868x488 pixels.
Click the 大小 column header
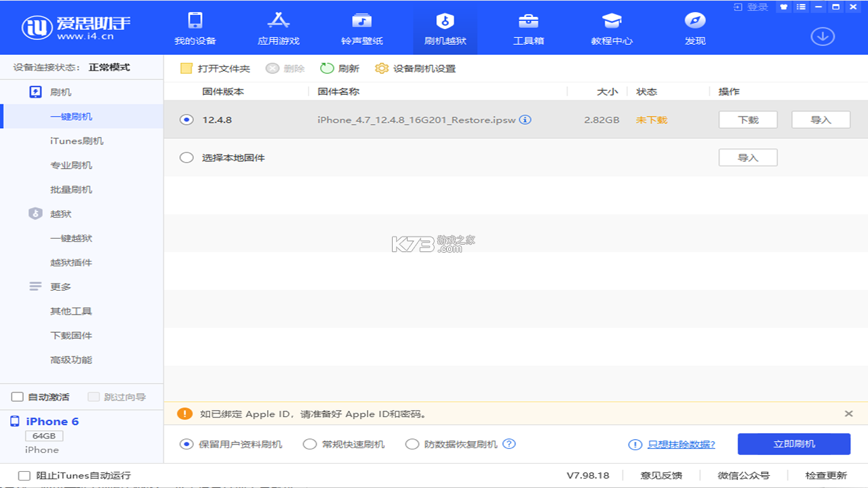click(x=608, y=91)
